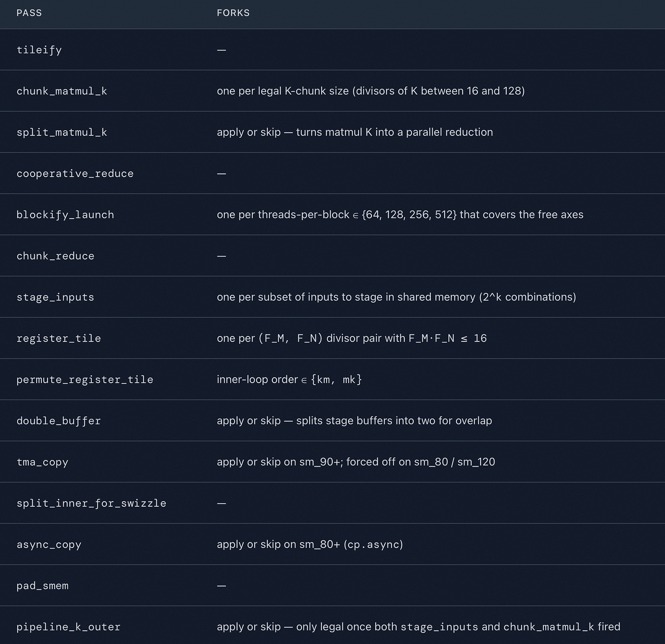Click the chunk_matmul_k pass row

coord(332,91)
